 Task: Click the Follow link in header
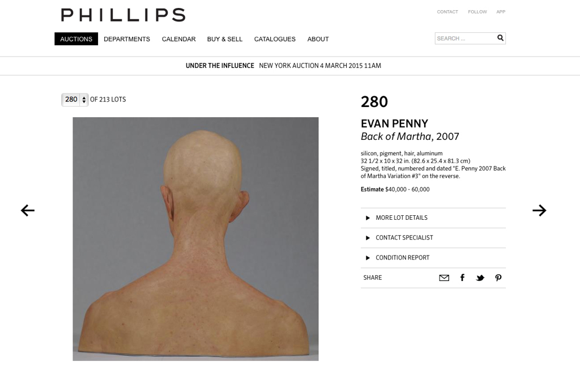click(x=477, y=12)
